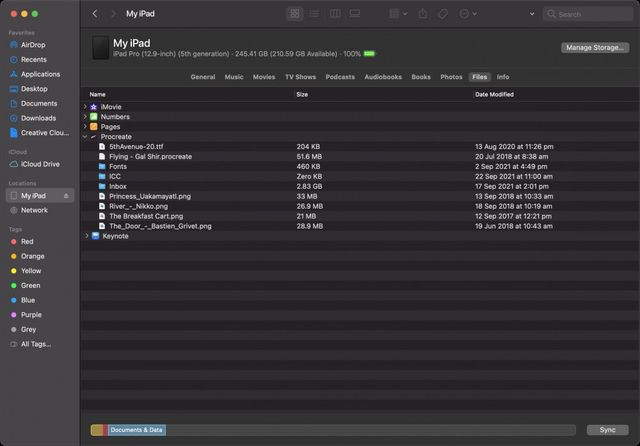Viewport: 640px width, 446px height.
Task: Open the action menu dropdown
Action: click(468, 14)
